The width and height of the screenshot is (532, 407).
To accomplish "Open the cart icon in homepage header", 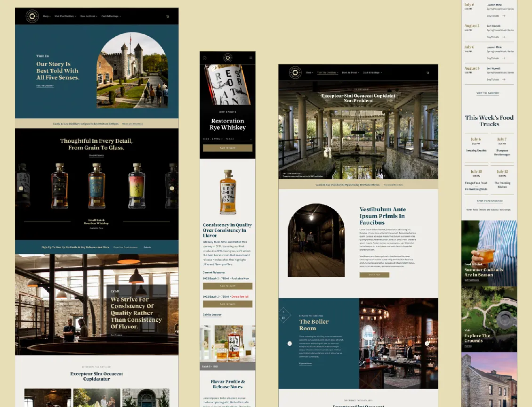I will click(168, 16).
